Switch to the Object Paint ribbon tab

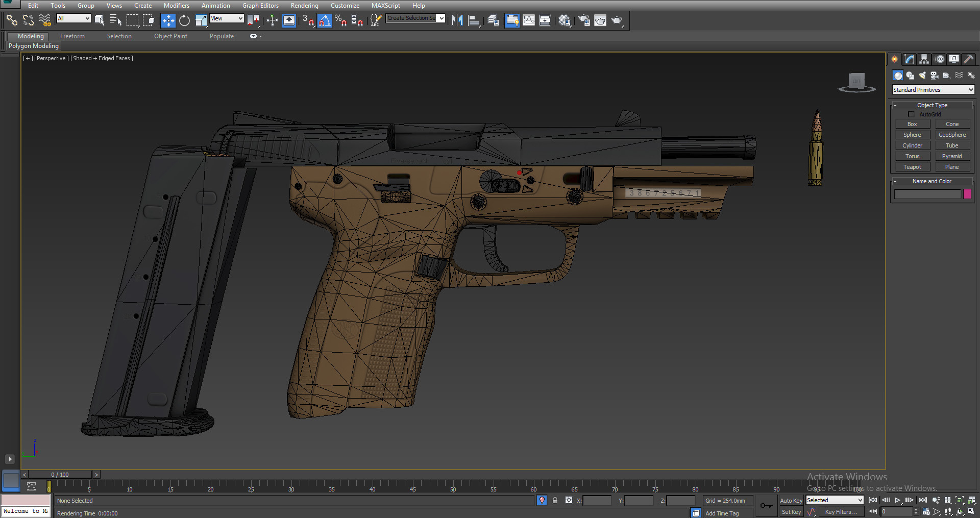click(x=170, y=36)
